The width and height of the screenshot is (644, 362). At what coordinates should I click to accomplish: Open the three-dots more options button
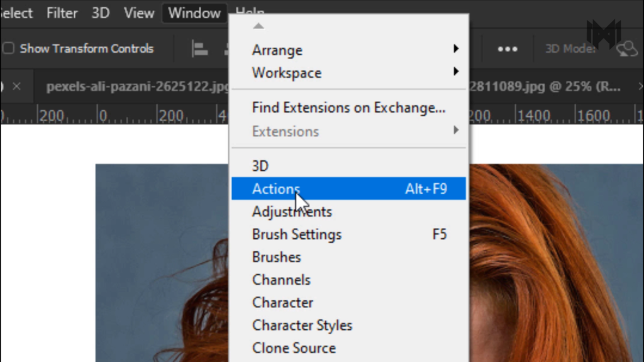pyautogui.click(x=508, y=49)
